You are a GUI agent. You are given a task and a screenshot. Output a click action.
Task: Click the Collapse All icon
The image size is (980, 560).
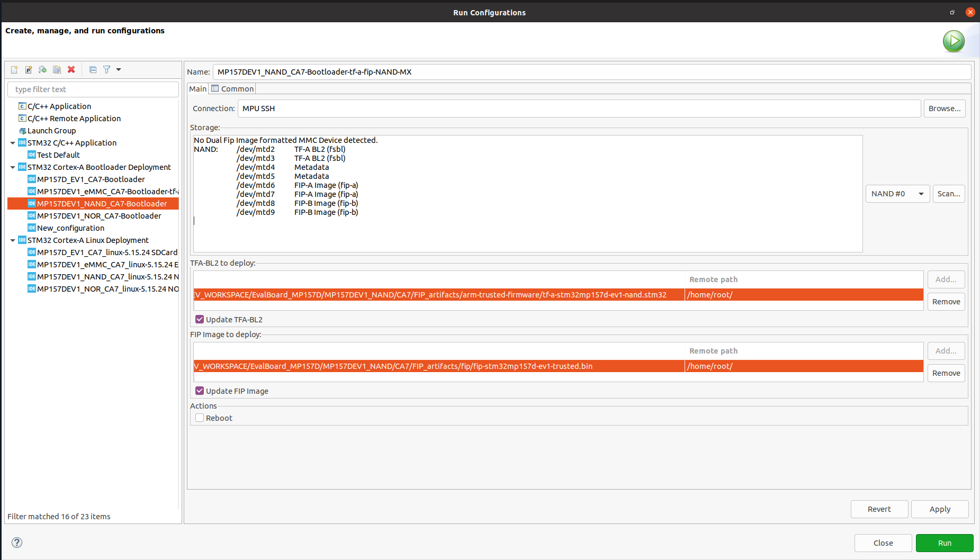pos(93,69)
